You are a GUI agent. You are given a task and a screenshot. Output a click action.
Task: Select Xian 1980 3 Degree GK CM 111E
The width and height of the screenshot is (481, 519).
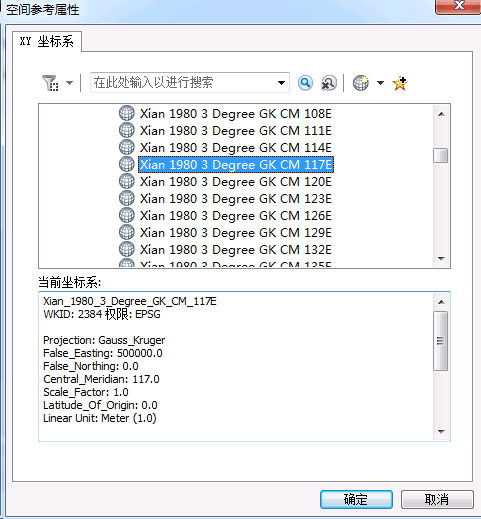[236, 131]
